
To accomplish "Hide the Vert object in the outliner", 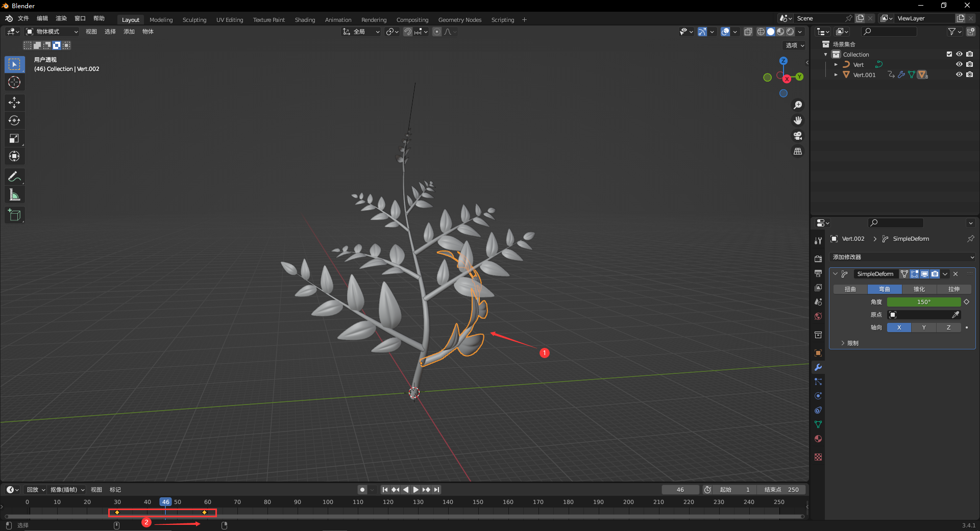I will click(960, 64).
